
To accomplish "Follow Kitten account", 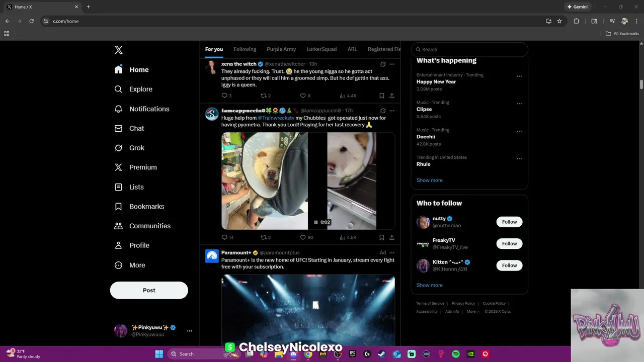I will (509, 265).
